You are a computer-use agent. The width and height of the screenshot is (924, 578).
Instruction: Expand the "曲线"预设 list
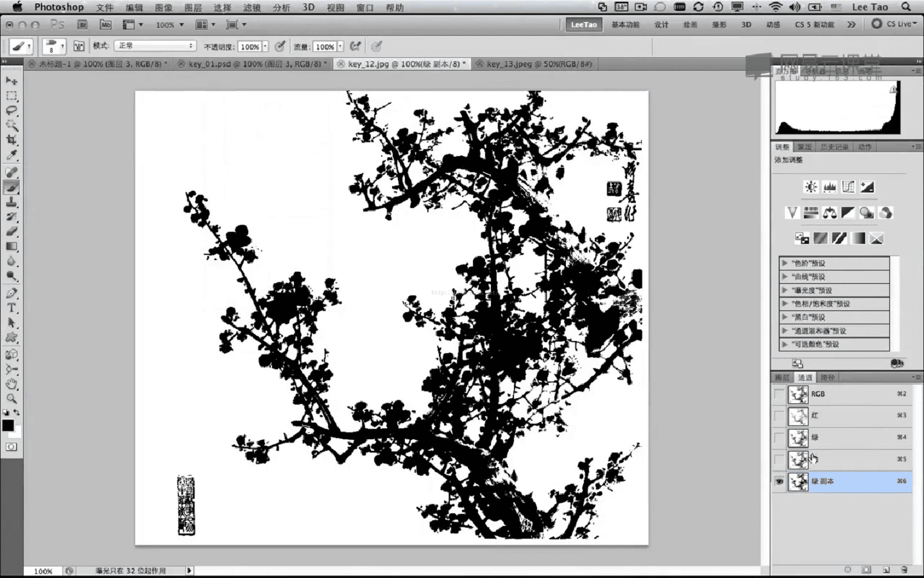coord(784,276)
